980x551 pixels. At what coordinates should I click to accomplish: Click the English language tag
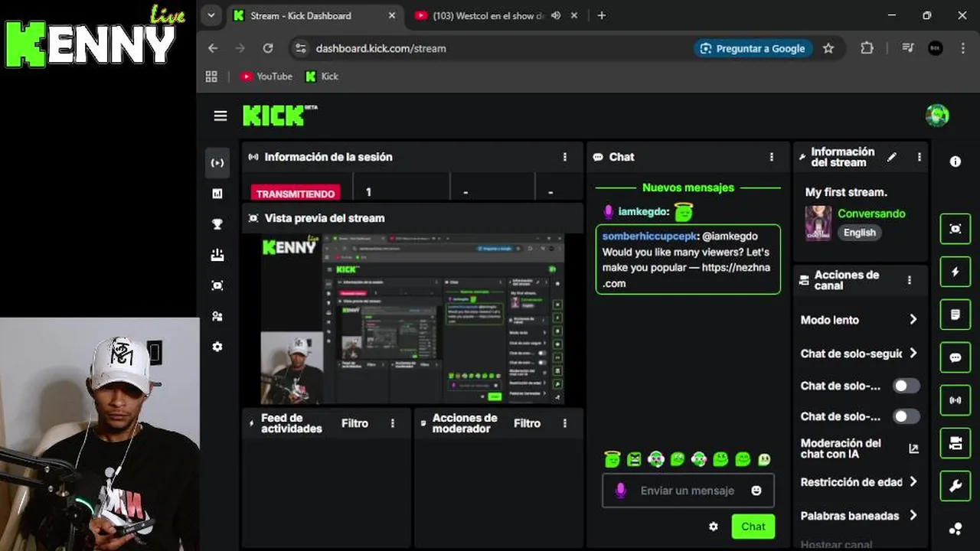pos(860,233)
